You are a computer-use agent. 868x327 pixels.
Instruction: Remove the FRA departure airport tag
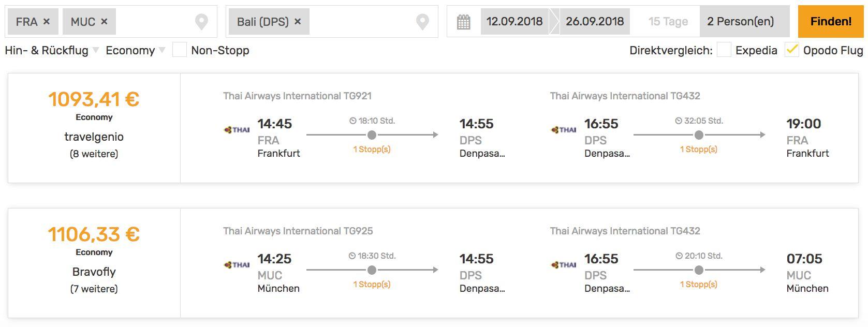coord(47,22)
